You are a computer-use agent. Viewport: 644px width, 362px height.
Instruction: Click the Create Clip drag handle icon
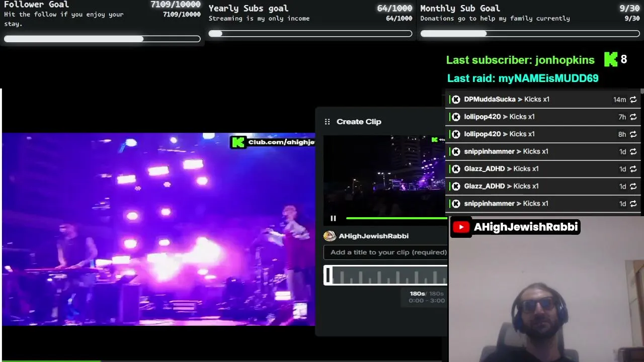click(327, 122)
